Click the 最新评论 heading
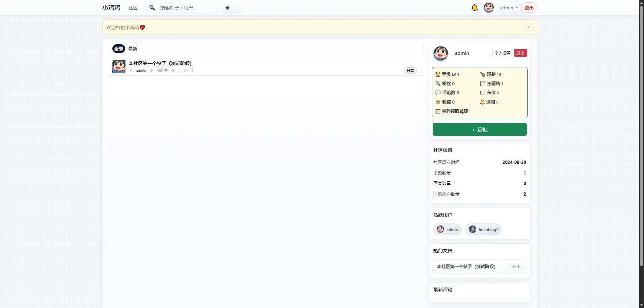This screenshot has height=308, width=644. coord(443,290)
